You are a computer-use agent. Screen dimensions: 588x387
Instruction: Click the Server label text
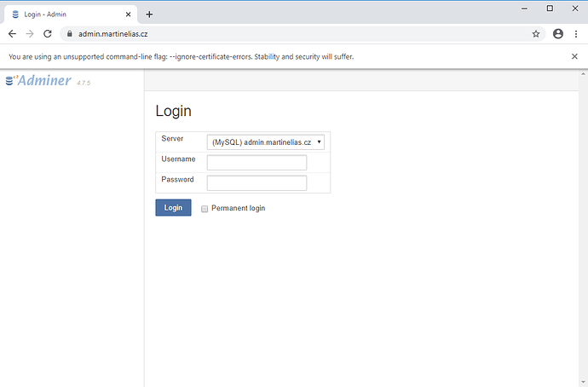pos(172,138)
